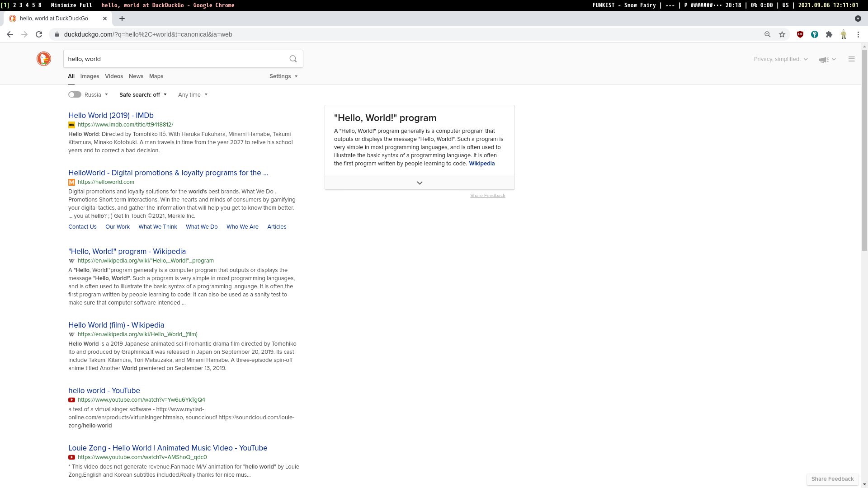Open the DuckDuckGo hamburger menu
Image resolution: width=868 pixels, height=488 pixels.
point(852,59)
